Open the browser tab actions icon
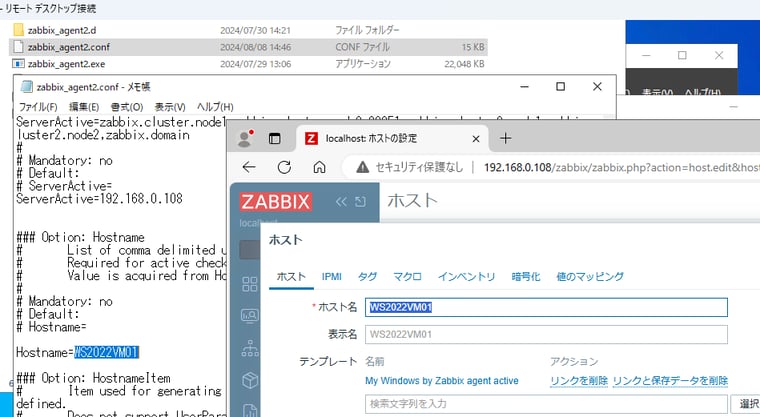This screenshot has height=417, width=760. tap(274, 139)
